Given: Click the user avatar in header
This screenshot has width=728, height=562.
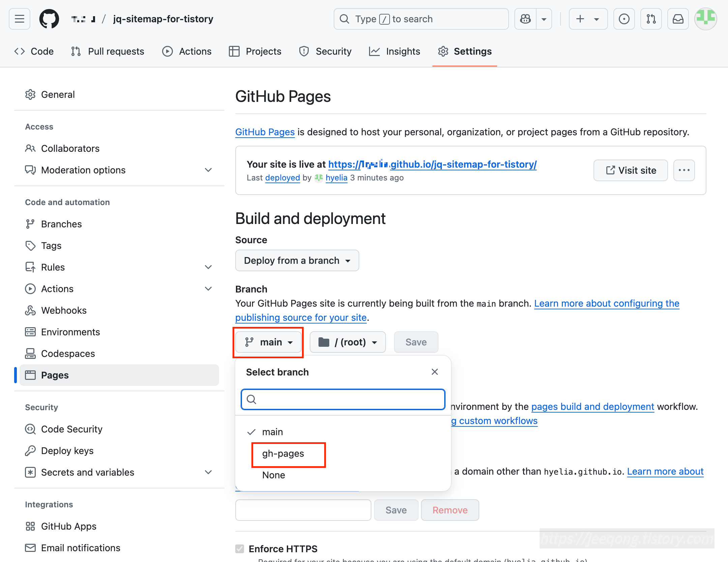Looking at the screenshot, I should 705,19.
